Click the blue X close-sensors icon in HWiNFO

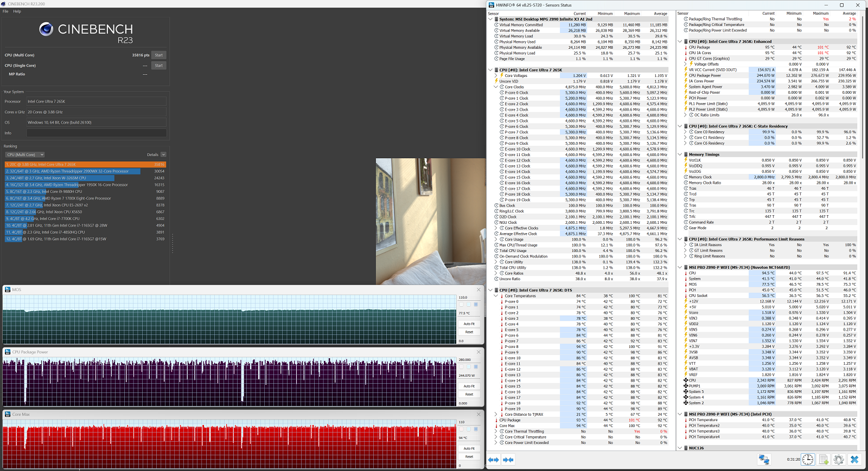tap(854, 460)
